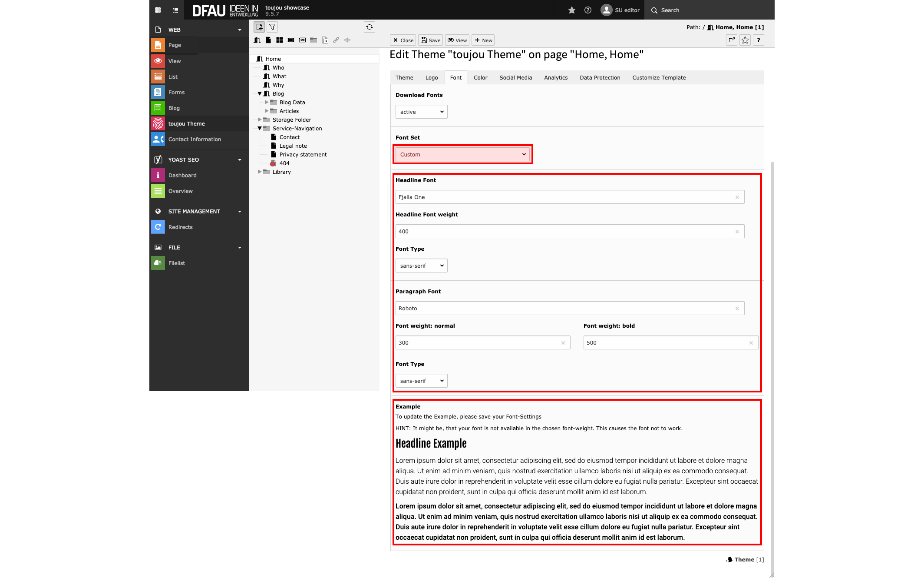Image resolution: width=924 pixels, height=578 pixels.
Task: Expand the Storage Folder node
Action: point(260,120)
